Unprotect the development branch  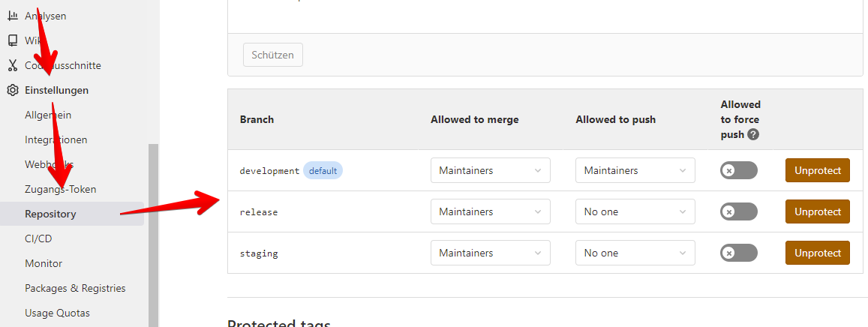click(x=818, y=170)
